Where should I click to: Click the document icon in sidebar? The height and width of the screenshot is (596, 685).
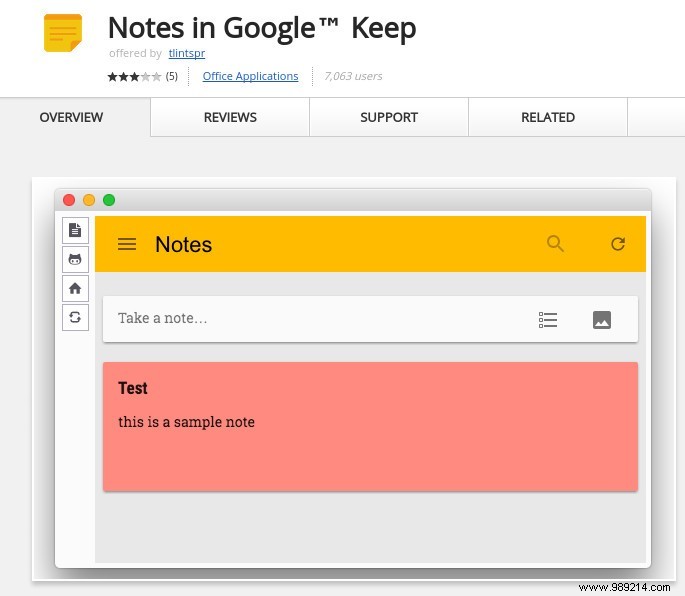(x=75, y=230)
